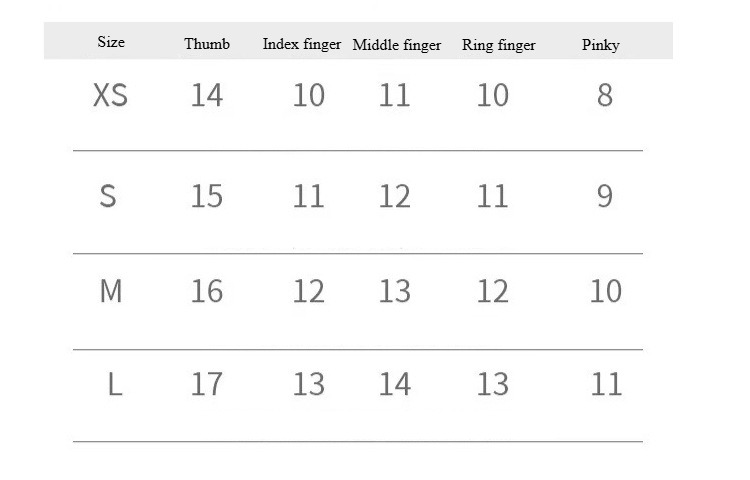The image size is (750, 480).
Task: Select the Index finger column header
Action: (x=302, y=44)
